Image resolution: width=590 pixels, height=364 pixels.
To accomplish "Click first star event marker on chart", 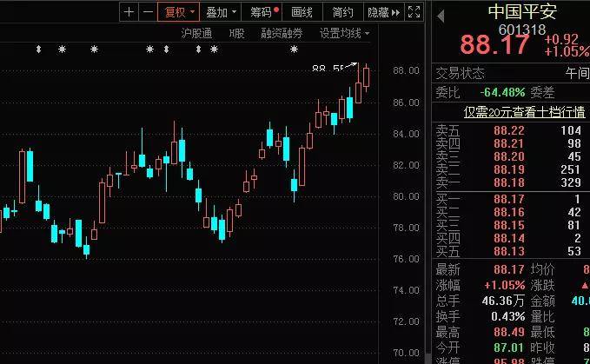I will click(62, 49).
